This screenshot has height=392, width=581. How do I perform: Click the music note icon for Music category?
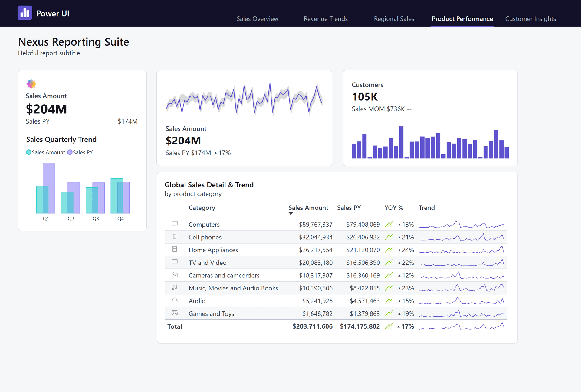(175, 287)
